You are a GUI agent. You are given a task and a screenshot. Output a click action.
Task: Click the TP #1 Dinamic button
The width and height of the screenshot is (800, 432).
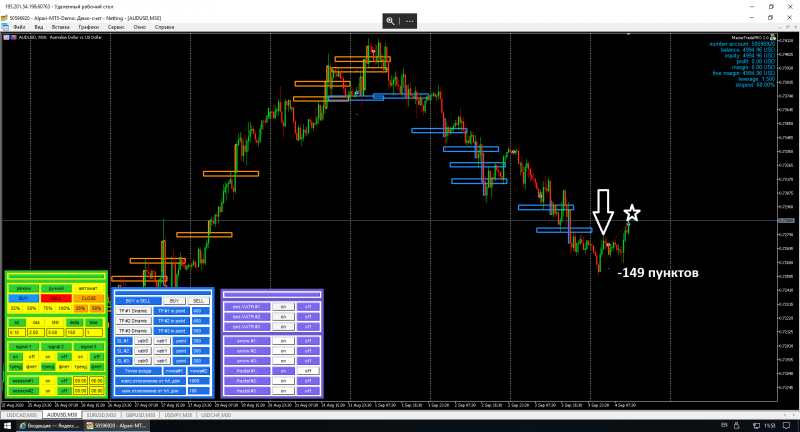(133, 311)
